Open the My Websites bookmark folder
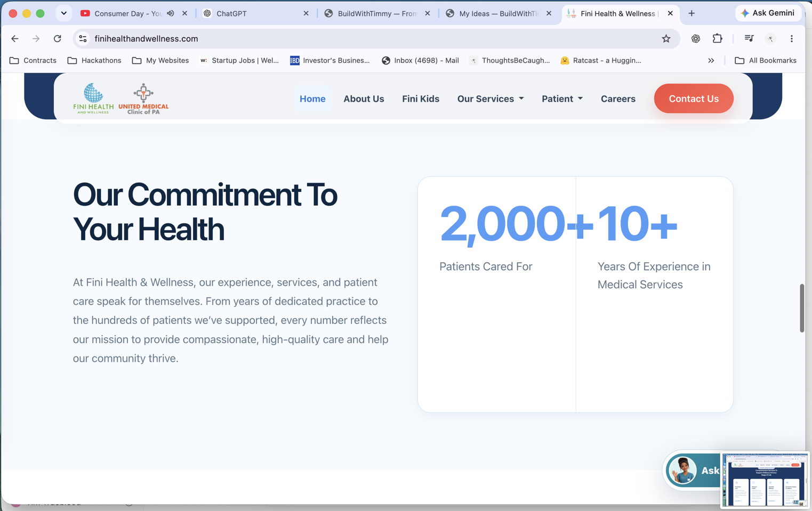812x511 pixels. pyautogui.click(x=160, y=61)
